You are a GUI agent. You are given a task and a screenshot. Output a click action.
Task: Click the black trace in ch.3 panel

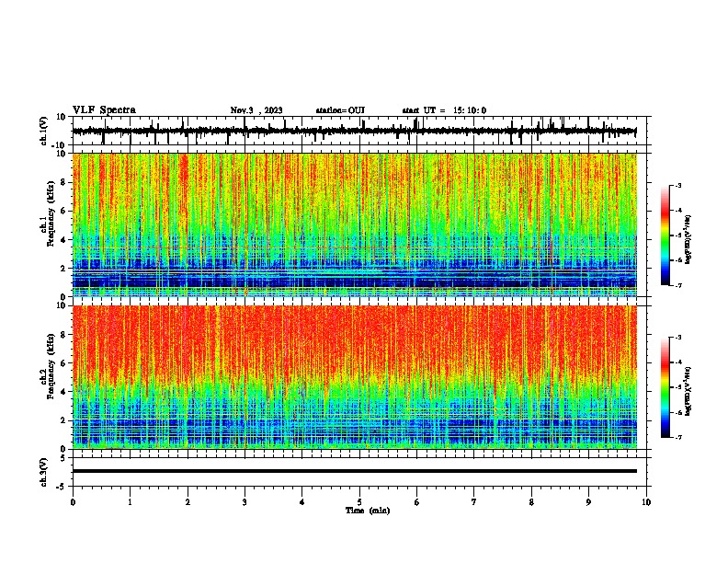355,471
